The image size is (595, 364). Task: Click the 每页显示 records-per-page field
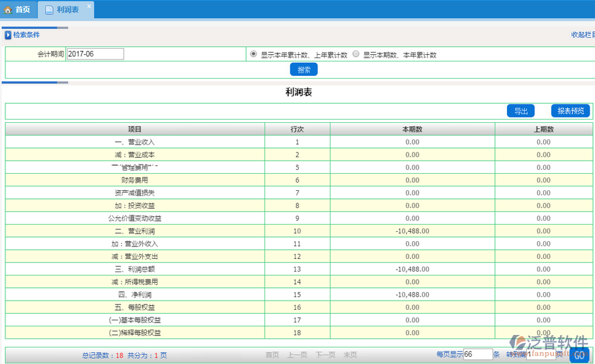tap(477, 355)
